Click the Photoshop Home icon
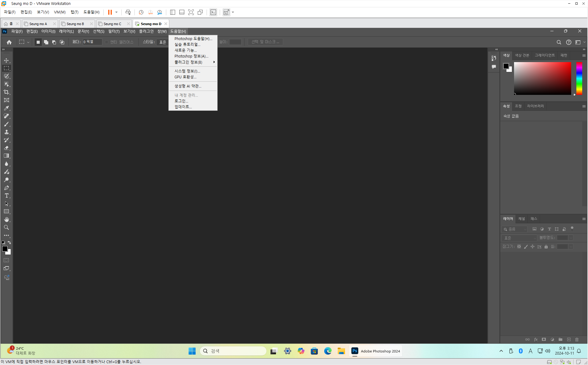Screen dimensions: 588x365 [9, 42]
